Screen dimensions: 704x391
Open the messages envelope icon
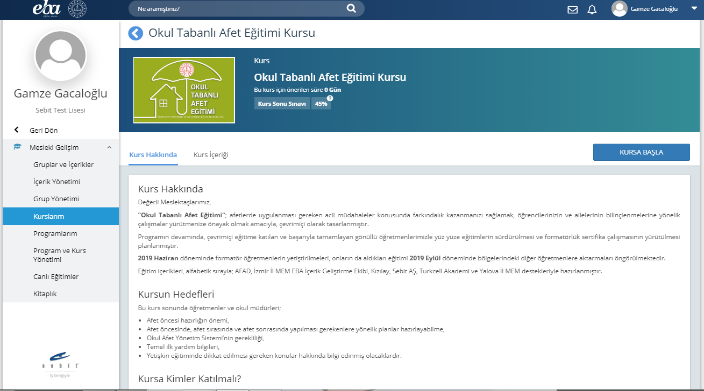click(572, 9)
